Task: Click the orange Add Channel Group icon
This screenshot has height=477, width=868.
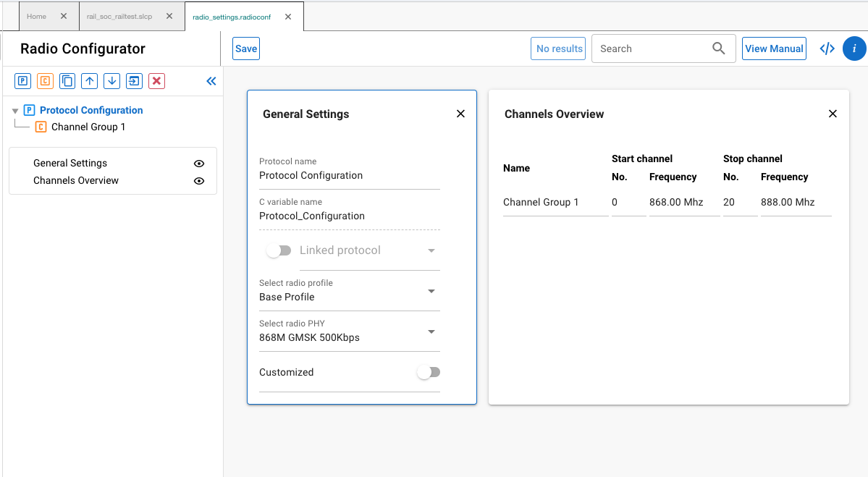Action: pos(46,81)
